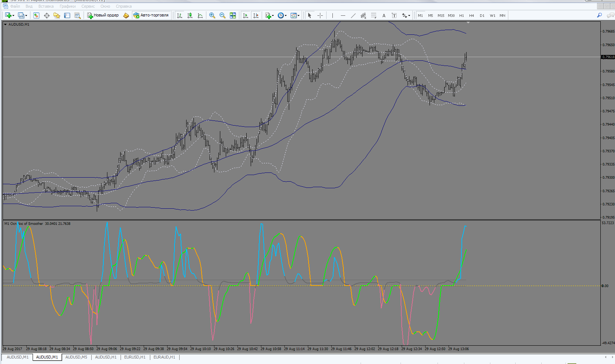Open the chat bubbles icon
615x364 pixels.
tap(610, 15)
